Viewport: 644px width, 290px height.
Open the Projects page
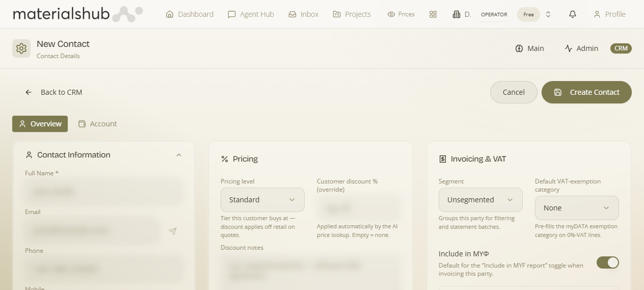pos(352,14)
